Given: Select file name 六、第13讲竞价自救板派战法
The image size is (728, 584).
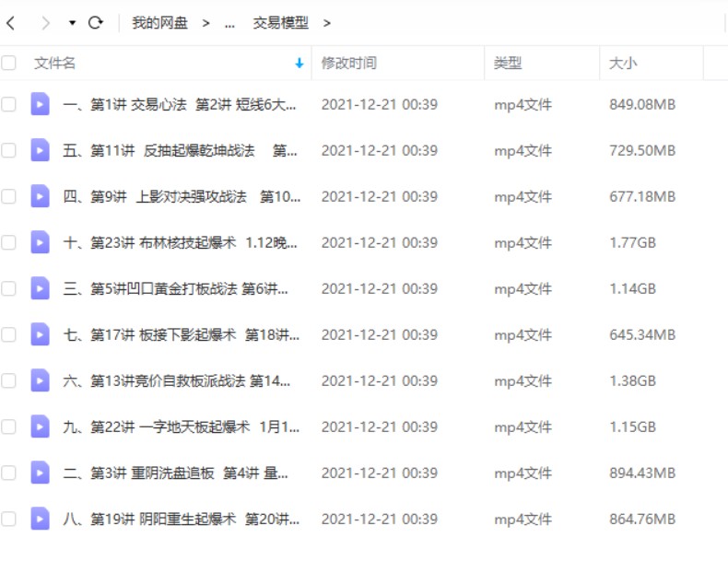Looking at the screenshot, I should (176, 381).
